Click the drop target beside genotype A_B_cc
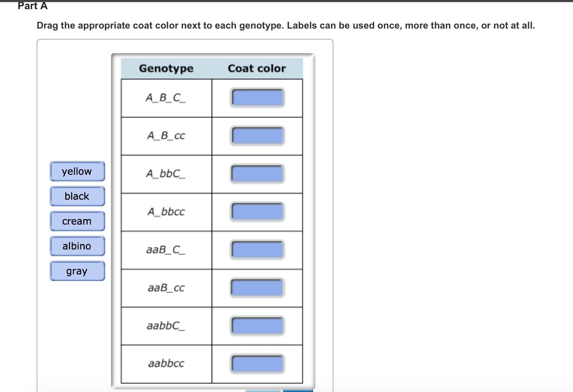Image resolution: width=573 pixels, height=392 pixels. (258, 136)
